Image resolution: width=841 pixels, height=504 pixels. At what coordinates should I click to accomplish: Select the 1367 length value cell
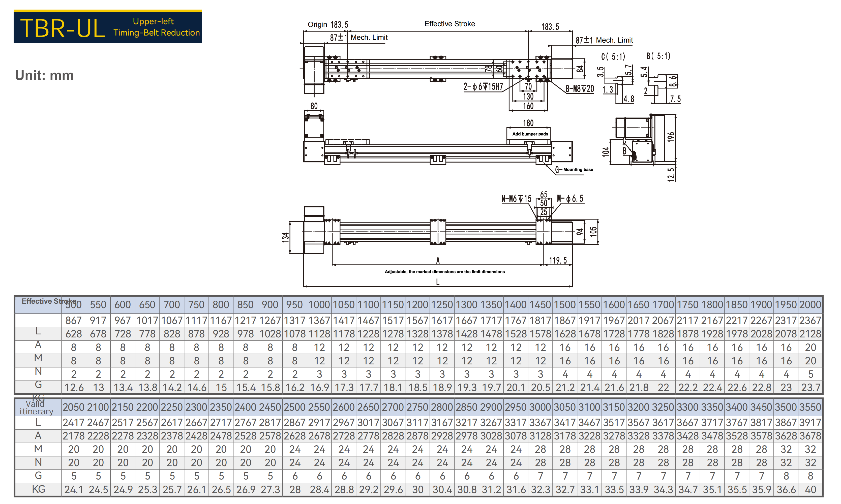(319, 320)
